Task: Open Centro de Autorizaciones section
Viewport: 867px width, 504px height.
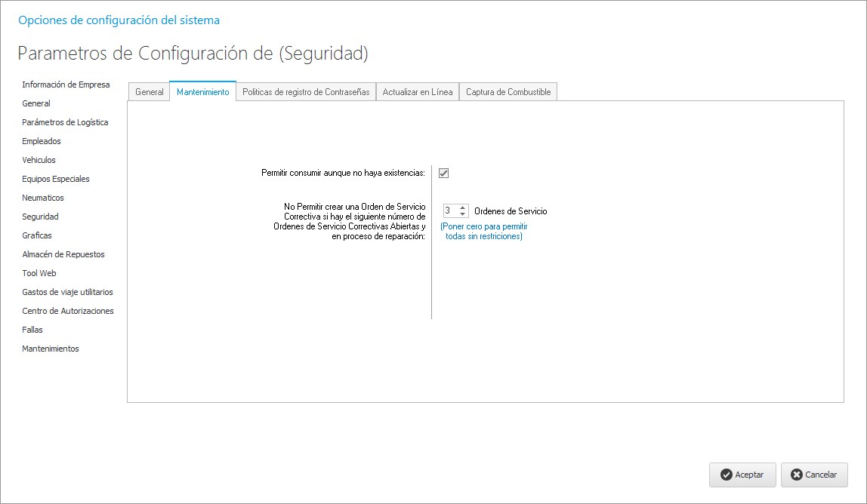Action: [68, 311]
